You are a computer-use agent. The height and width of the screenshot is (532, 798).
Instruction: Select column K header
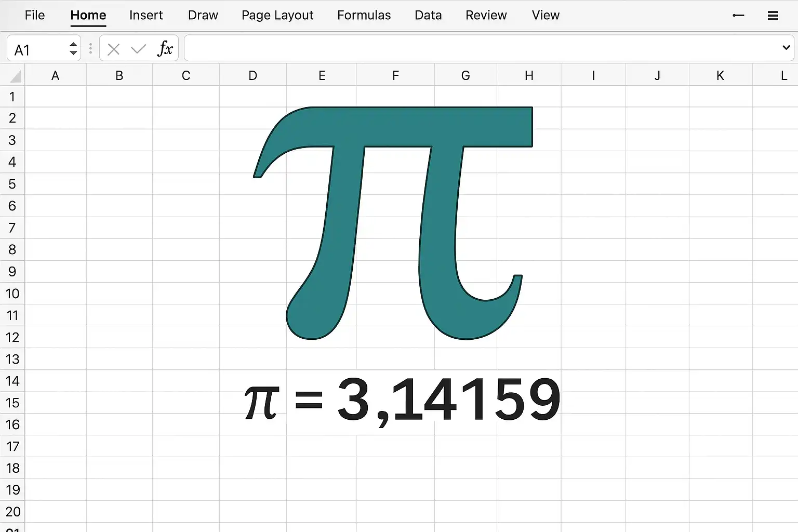point(721,76)
